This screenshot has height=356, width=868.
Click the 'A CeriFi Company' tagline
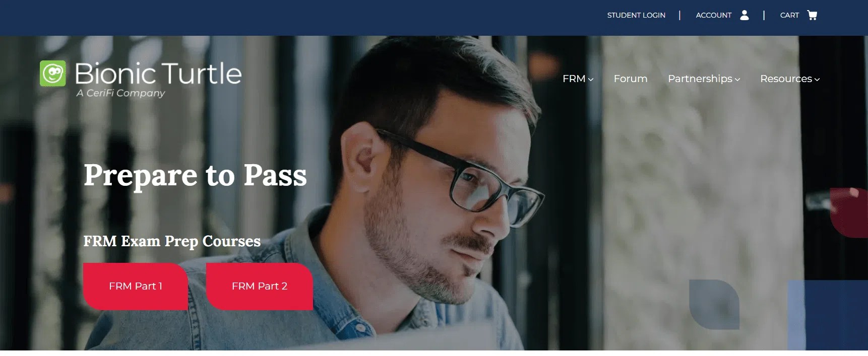120,93
